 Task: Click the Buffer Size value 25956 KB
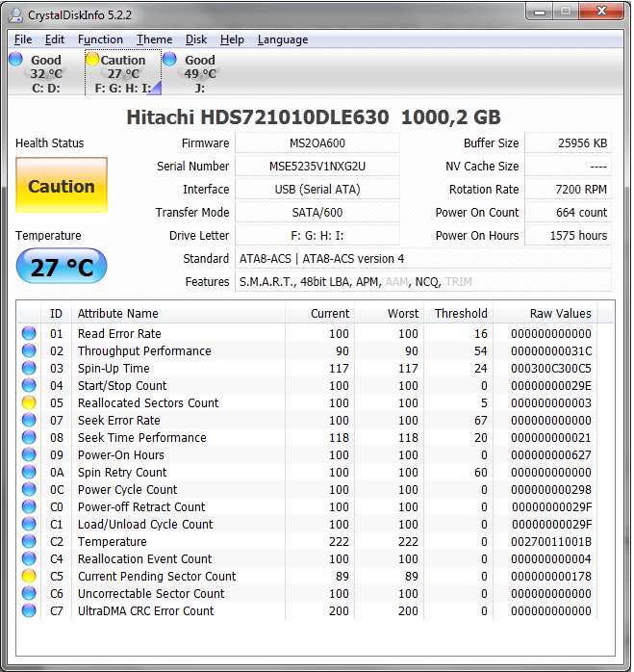click(x=568, y=142)
